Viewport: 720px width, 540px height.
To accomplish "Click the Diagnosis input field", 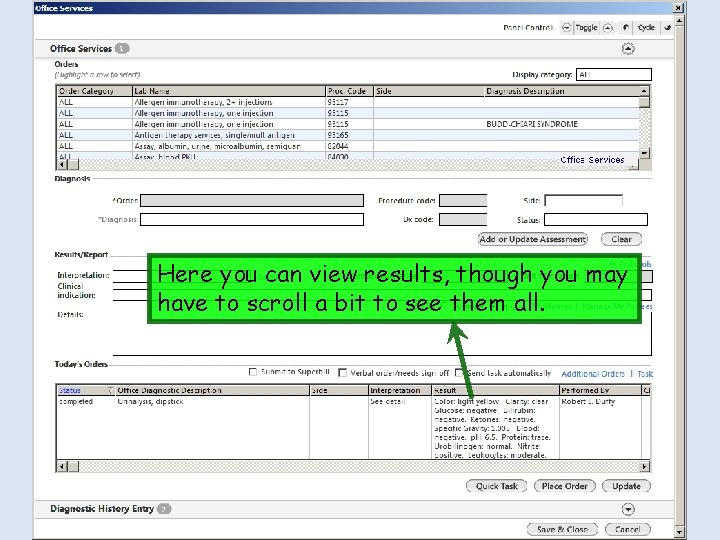I will [x=252, y=219].
